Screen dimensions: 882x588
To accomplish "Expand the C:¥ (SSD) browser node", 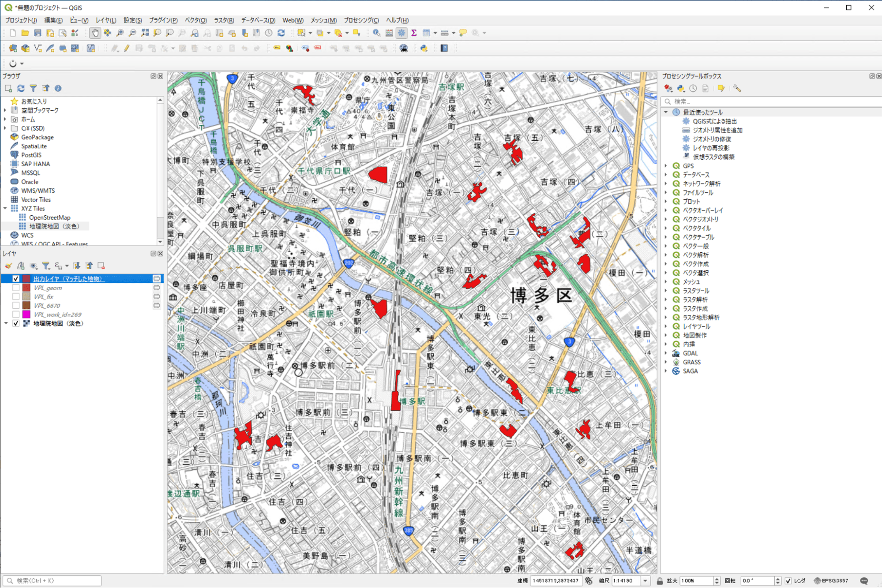I will coord(5,128).
